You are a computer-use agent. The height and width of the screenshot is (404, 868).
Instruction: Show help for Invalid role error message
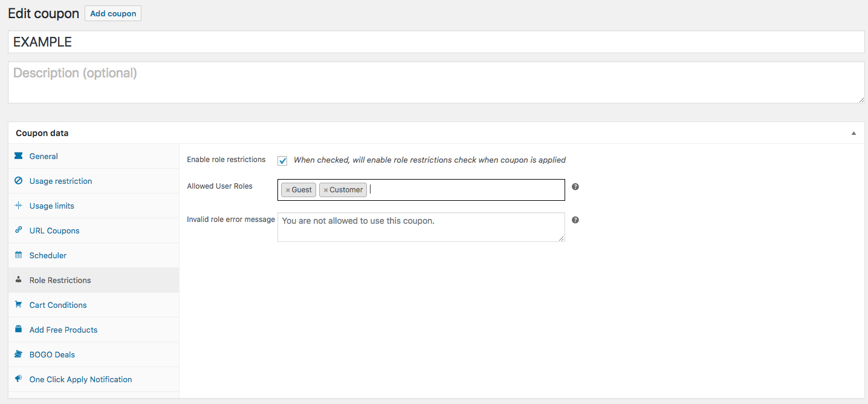pos(575,220)
